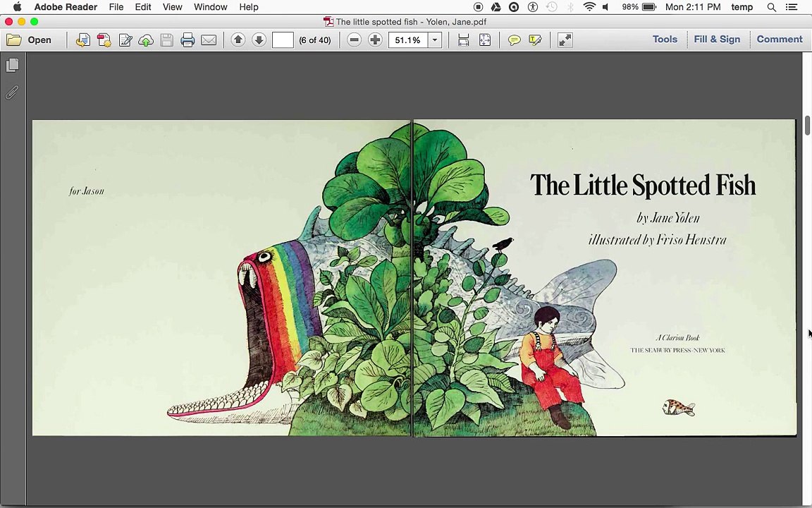
Task: Open the View menu
Action: coord(172,7)
